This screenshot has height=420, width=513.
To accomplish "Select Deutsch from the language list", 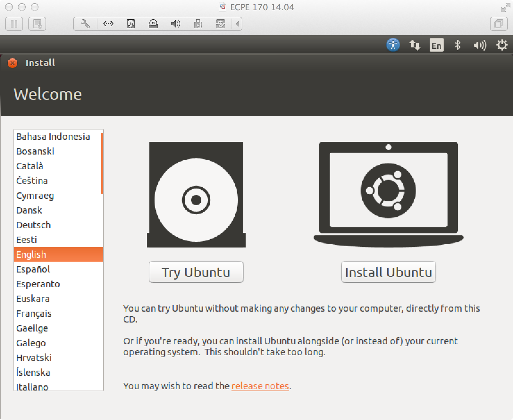I will click(33, 225).
